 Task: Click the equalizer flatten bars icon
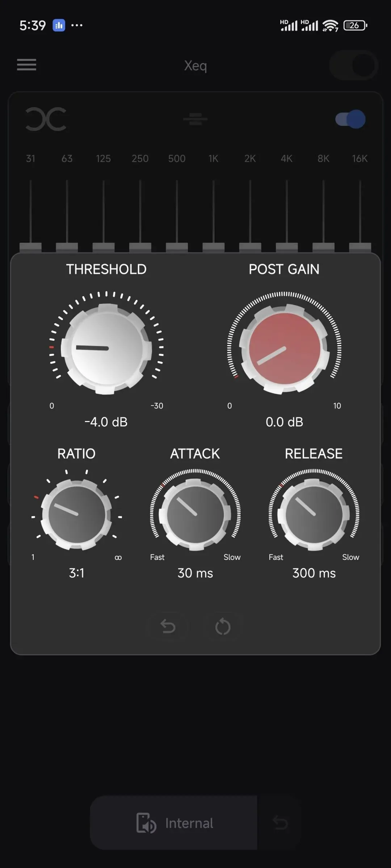pyautogui.click(x=195, y=119)
